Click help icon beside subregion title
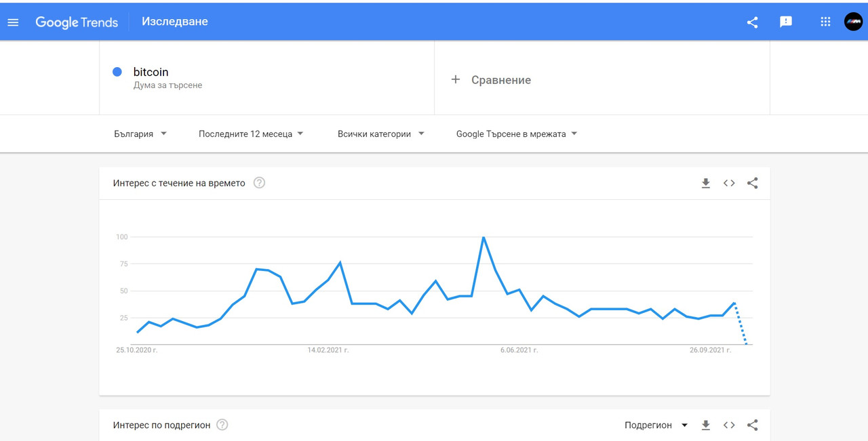The image size is (868, 441). (222, 425)
